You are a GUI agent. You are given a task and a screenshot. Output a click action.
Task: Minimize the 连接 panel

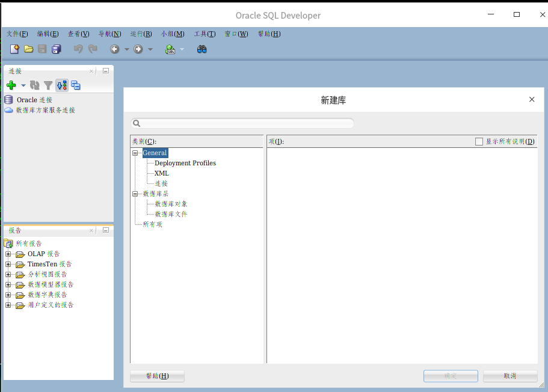106,71
